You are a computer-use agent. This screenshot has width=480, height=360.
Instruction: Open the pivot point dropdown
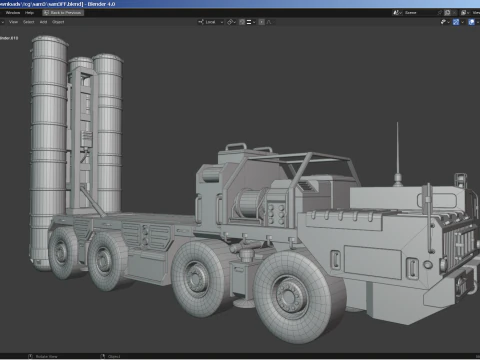pyautogui.click(x=231, y=22)
